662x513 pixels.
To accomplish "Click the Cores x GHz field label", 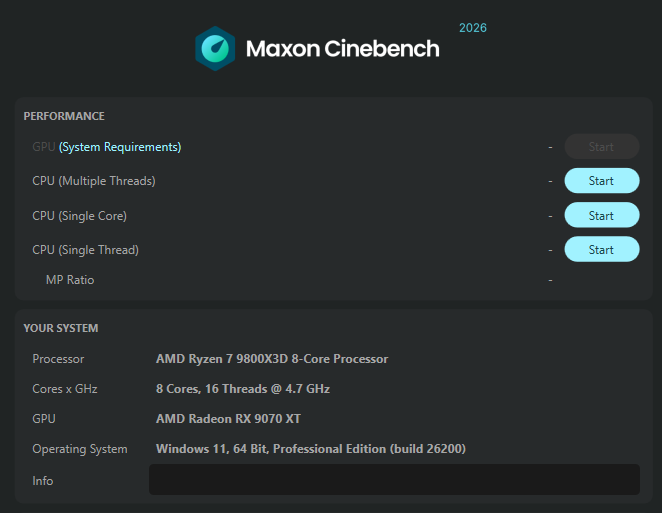I will 65,389.
